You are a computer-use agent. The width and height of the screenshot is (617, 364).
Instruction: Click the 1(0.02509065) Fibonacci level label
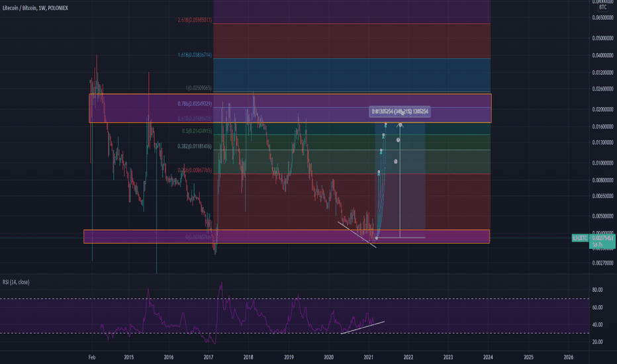click(x=199, y=88)
